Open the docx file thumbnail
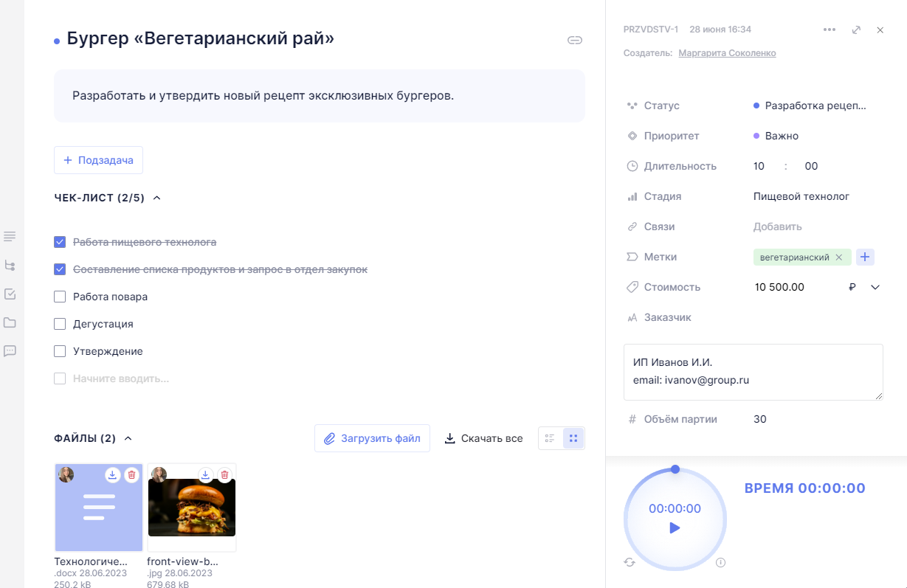 [99, 508]
